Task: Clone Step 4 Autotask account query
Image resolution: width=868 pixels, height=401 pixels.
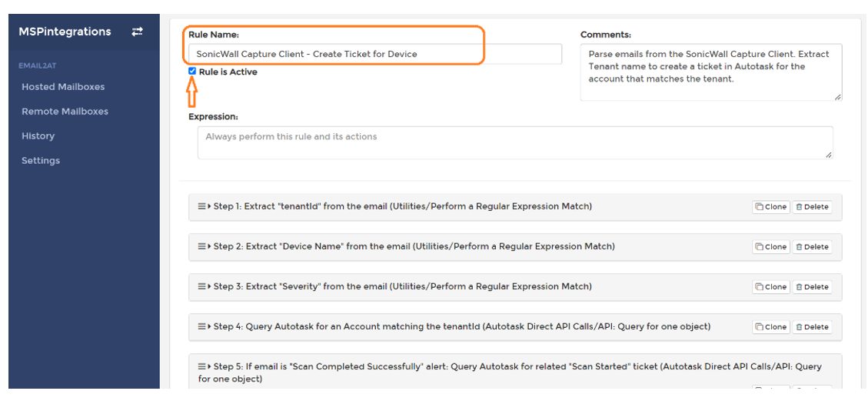Action: coord(771,327)
